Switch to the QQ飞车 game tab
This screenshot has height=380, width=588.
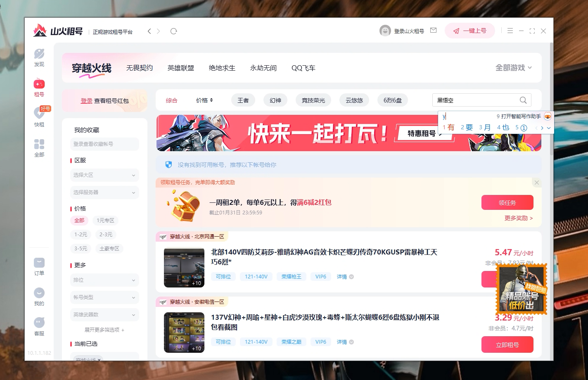coord(303,68)
